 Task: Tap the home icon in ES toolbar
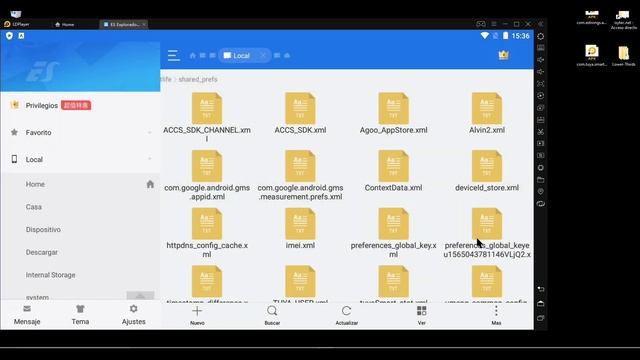[193, 56]
